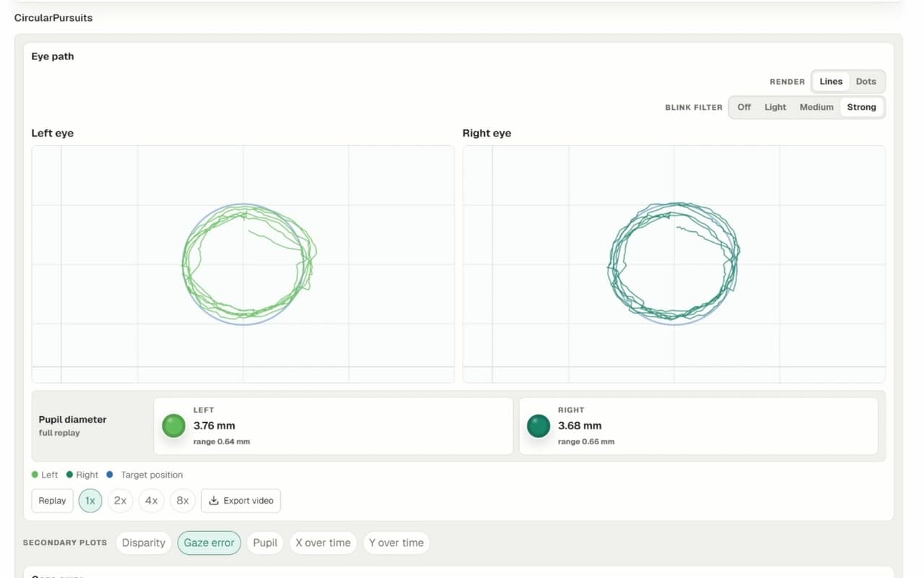Viewport: 924px width, 578px height.
Task: Click the full replay caption
Action: 59,433
